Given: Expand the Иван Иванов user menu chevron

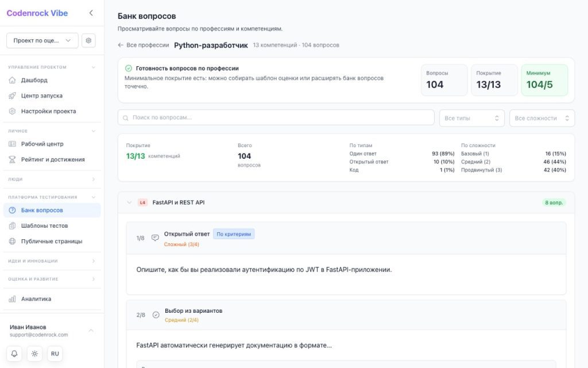Looking at the screenshot, I should [x=91, y=331].
